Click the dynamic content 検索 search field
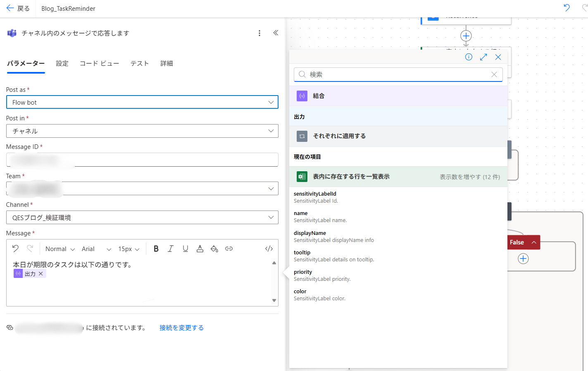Image resolution: width=588 pixels, height=371 pixels. coord(397,74)
